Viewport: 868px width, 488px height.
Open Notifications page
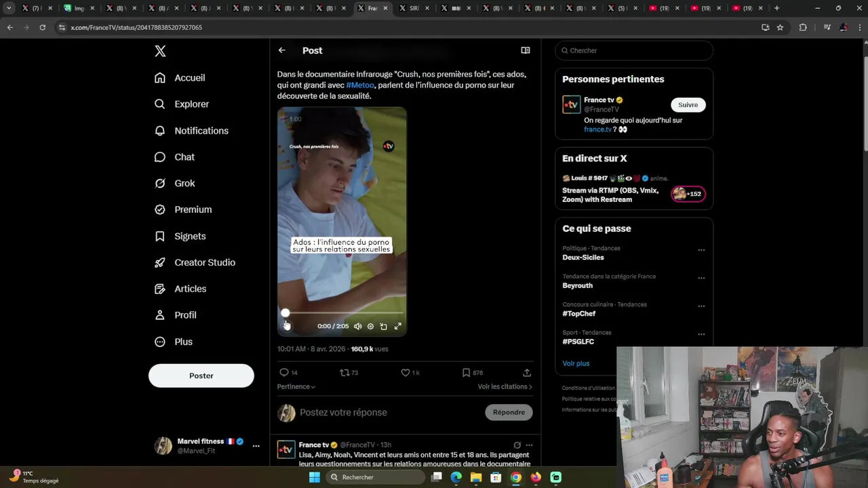pos(191,131)
